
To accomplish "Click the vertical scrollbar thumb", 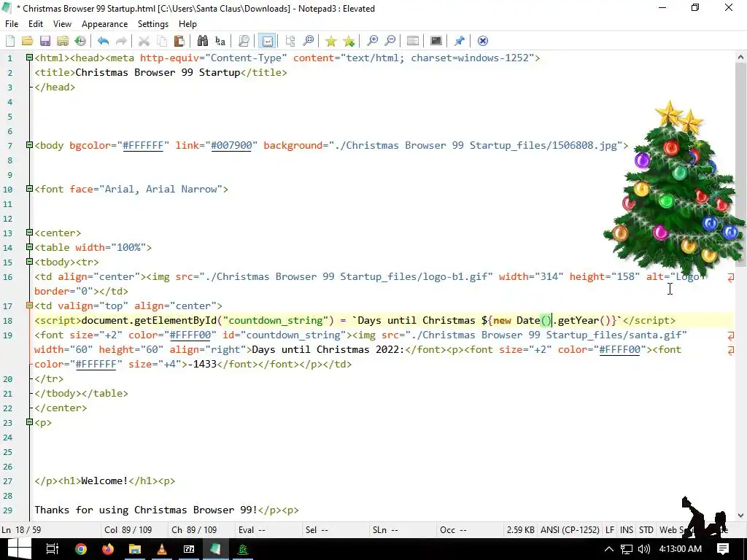I will [x=741, y=164].
